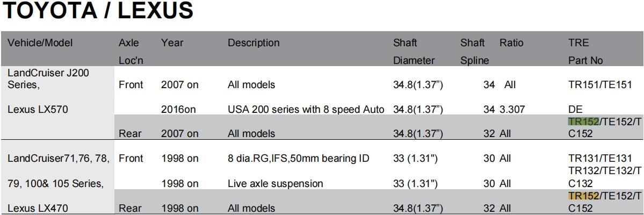Click the Live axle suspension description
This screenshot has height=215, width=644.
coord(276,184)
